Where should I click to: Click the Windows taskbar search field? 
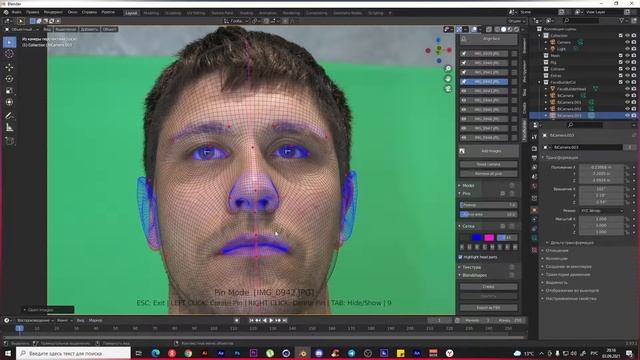(73, 353)
